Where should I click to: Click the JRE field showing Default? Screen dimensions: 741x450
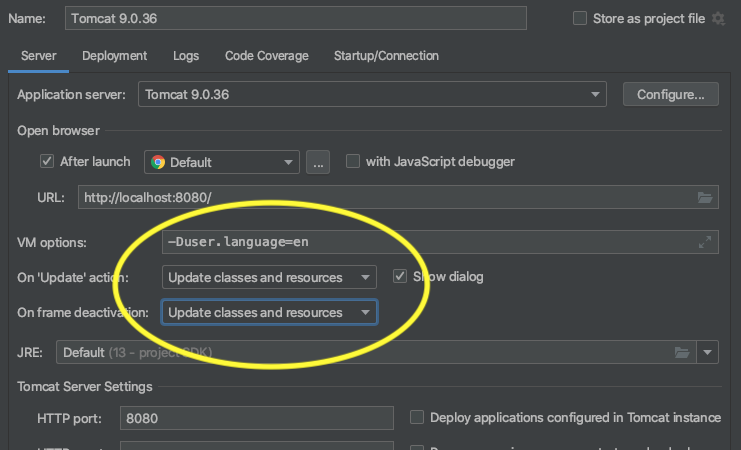click(x=376, y=352)
